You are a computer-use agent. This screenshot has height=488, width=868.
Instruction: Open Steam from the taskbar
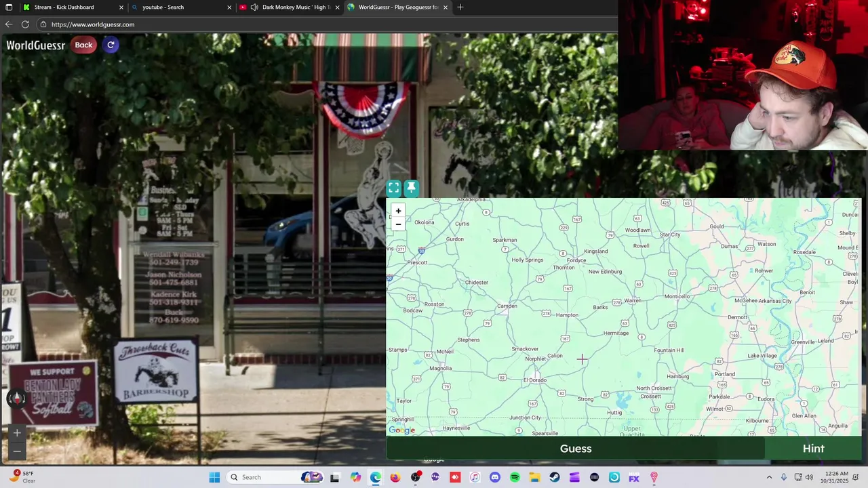(x=554, y=477)
